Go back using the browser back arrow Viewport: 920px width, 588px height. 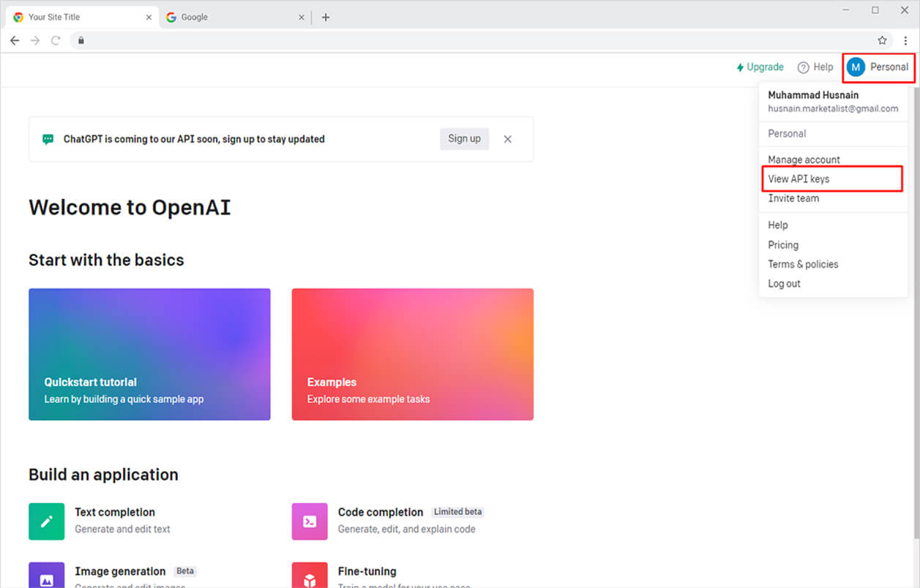coord(15,40)
